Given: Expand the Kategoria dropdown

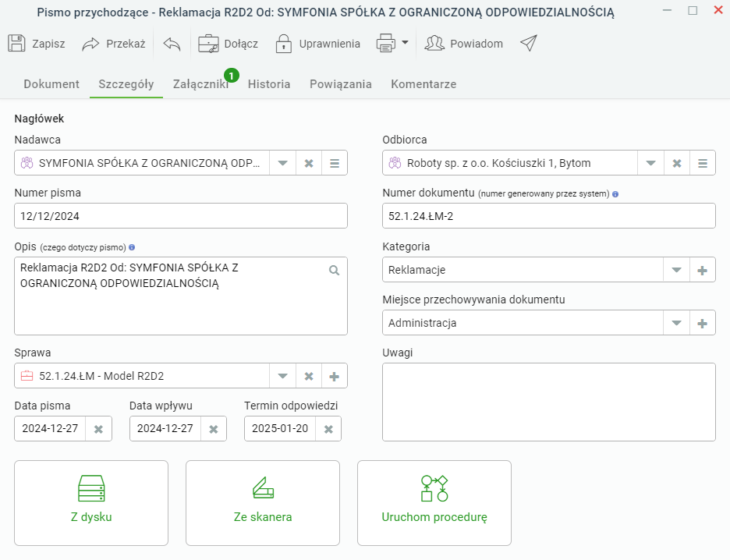Looking at the screenshot, I should (x=676, y=270).
